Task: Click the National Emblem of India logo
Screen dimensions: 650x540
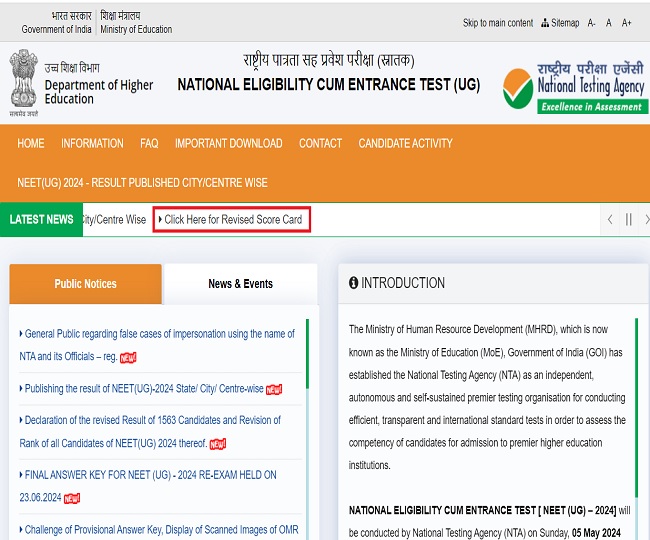Action: [x=24, y=82]
